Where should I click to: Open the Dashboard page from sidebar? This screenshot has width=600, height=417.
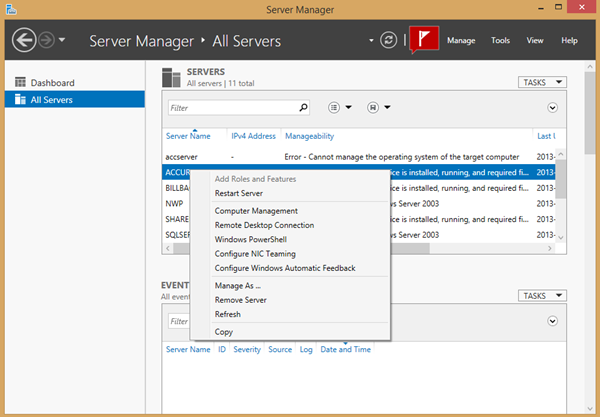coord(52,83)
